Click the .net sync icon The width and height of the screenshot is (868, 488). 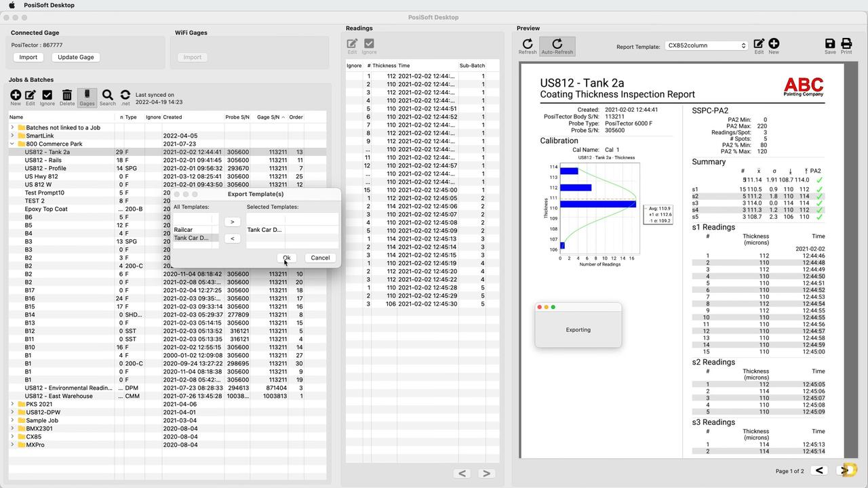pos(125,97)
